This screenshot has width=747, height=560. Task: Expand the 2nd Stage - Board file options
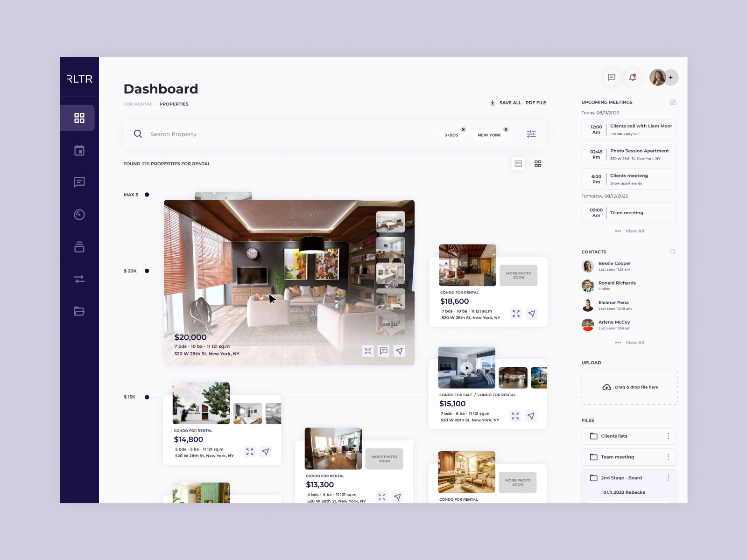(669, 478)
